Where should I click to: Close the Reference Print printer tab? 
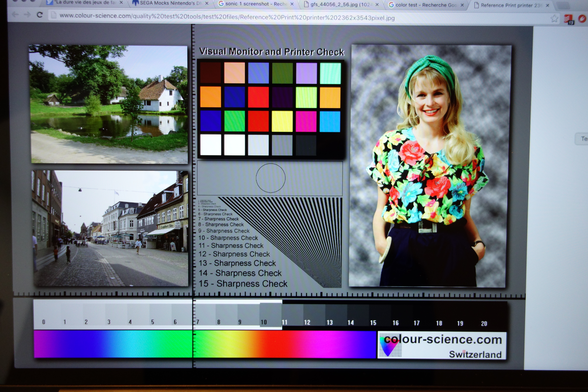(547, 5)
